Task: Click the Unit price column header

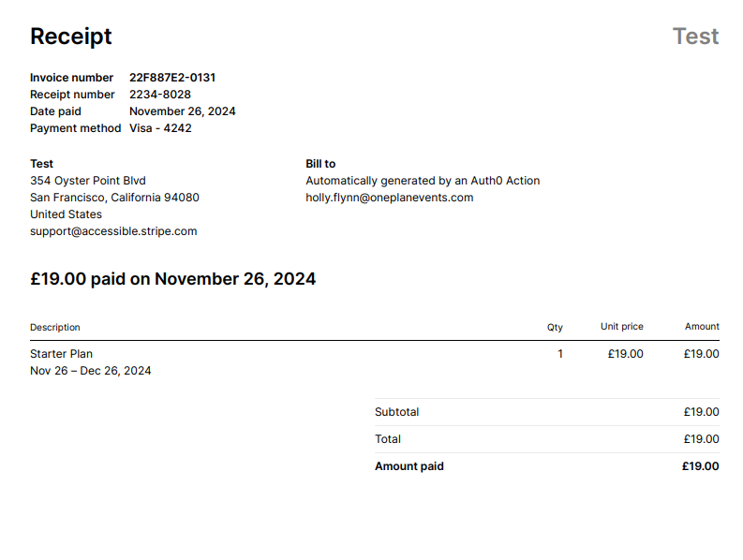Action: tap(622, 327)
